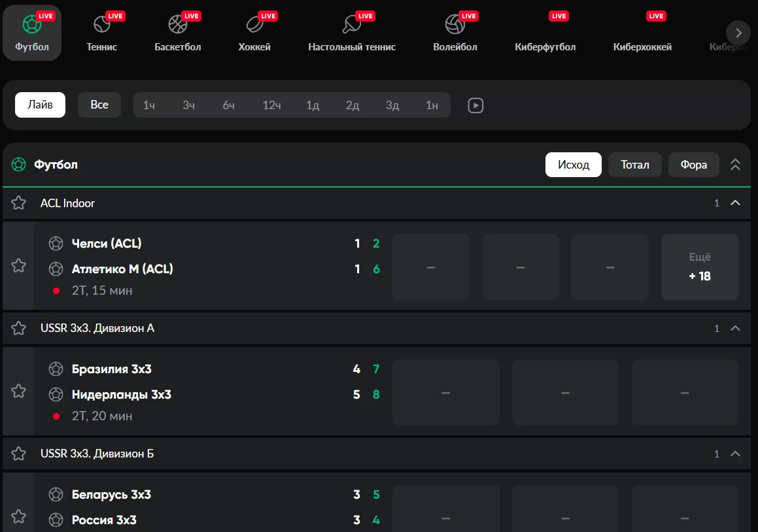Collapse the ACL Indoor league section
The width and height of the screenshot is (758, 532).
[x=735, y=203]
